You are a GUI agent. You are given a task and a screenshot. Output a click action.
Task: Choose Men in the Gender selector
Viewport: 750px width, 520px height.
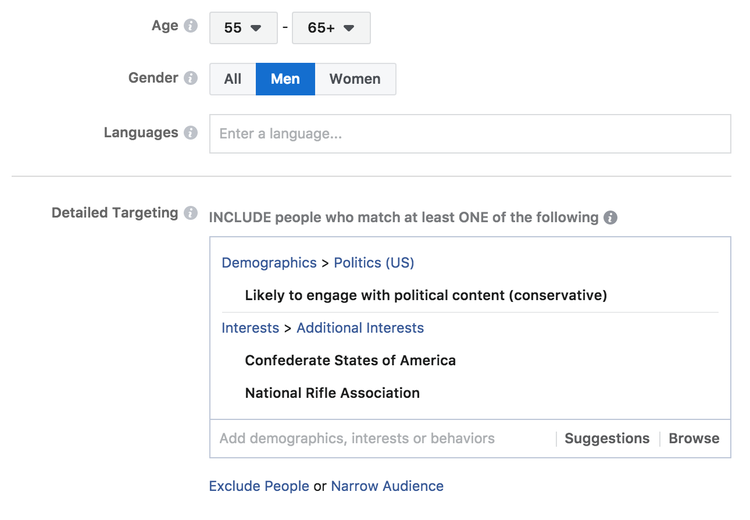tap(285, 79)
